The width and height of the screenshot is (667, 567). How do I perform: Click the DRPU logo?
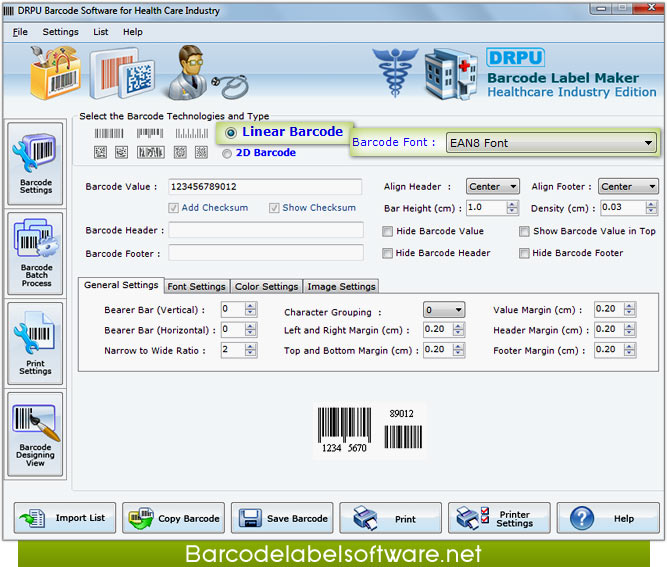[515, 57]
